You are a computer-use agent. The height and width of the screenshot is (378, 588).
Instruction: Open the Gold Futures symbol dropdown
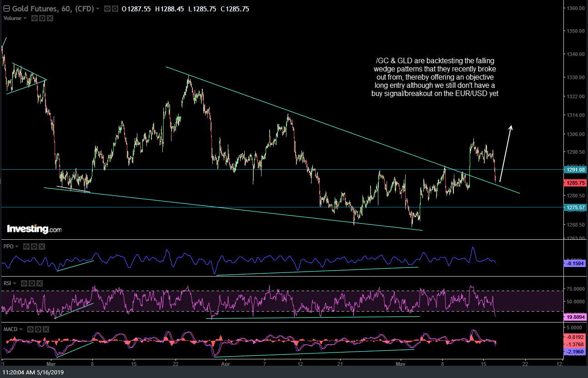(97, 8)
